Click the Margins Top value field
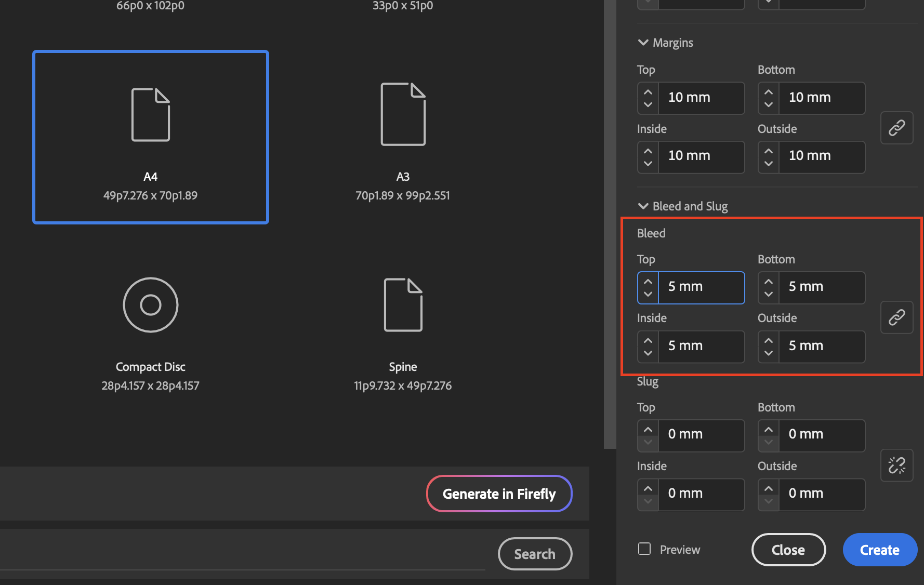The width and height of the screenshot is (924, 585). pos(702,98)
